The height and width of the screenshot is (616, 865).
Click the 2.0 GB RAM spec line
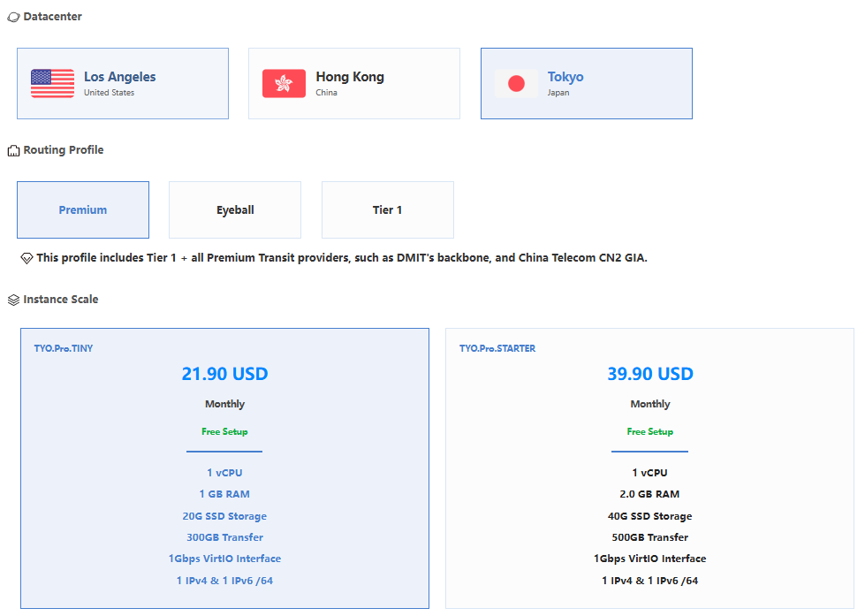(650, 494)
